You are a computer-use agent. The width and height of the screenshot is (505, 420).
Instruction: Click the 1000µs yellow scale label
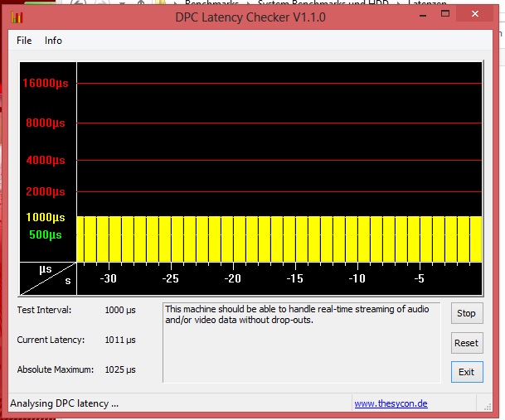point(46,217)
